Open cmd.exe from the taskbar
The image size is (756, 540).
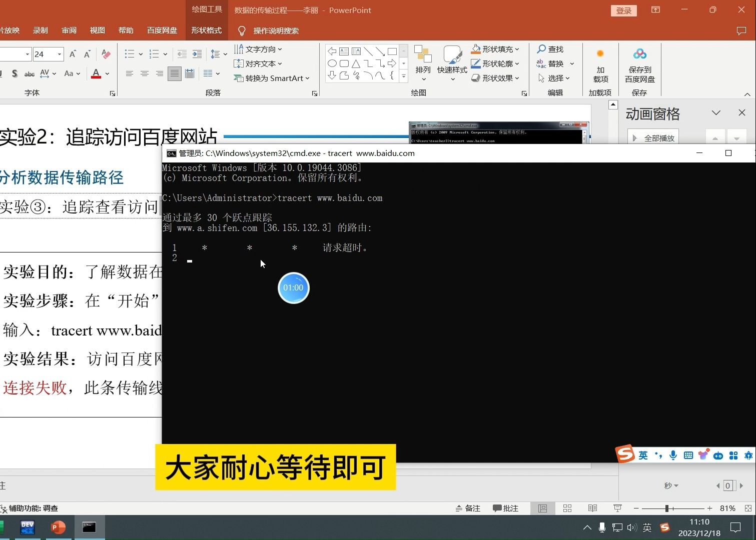[90, 527]
